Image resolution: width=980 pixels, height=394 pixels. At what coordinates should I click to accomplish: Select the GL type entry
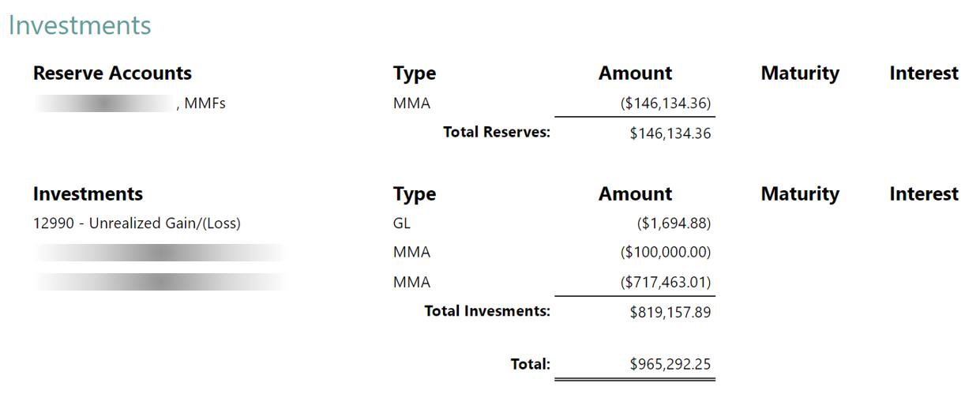point(402,223)
